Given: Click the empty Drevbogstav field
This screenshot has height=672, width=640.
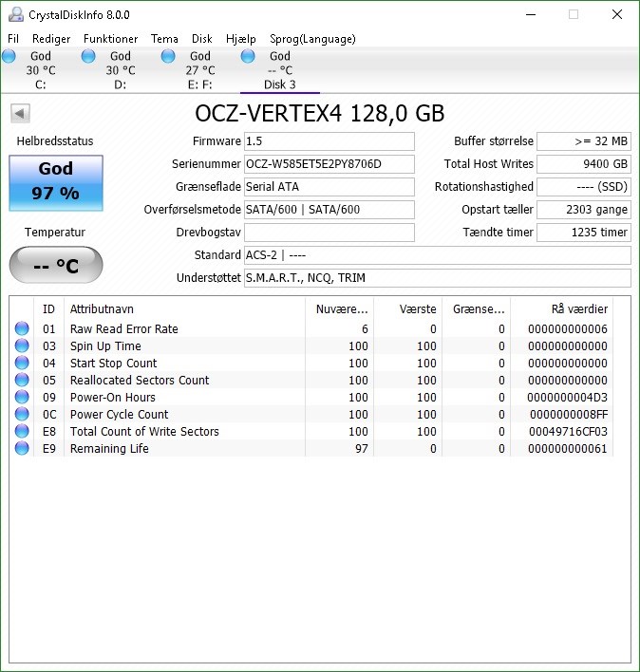Looking at the screenshot, I should pos(329,233).
